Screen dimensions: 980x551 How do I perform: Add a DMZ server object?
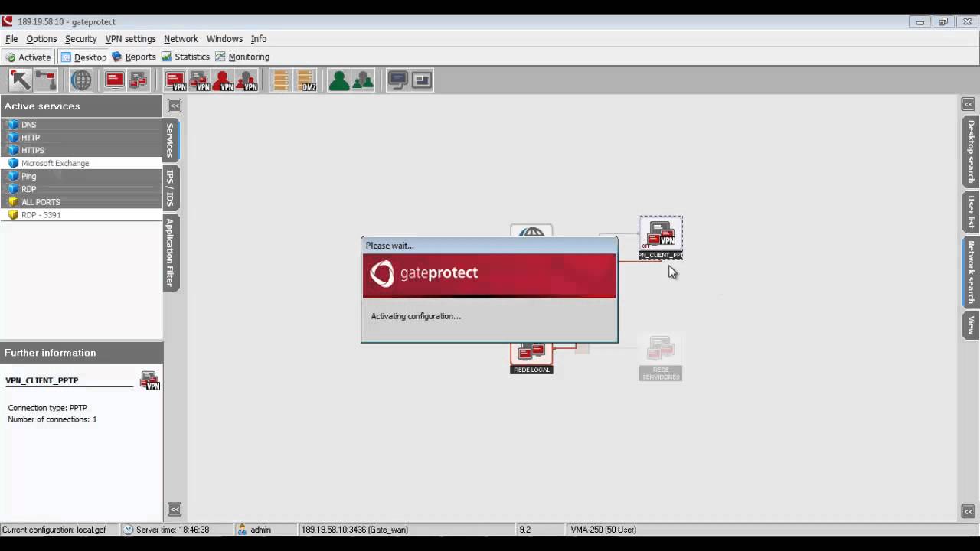point(305,80)
